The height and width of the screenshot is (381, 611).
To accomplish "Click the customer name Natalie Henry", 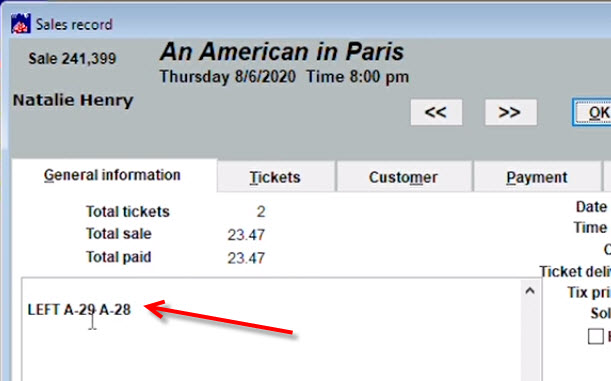I will click(x=73, y=100).
